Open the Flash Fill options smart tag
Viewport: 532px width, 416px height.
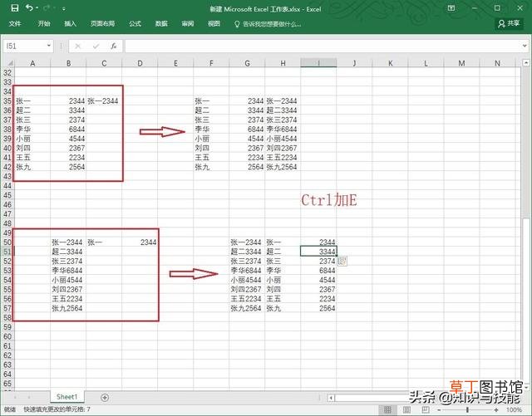[x=342, y=261]
